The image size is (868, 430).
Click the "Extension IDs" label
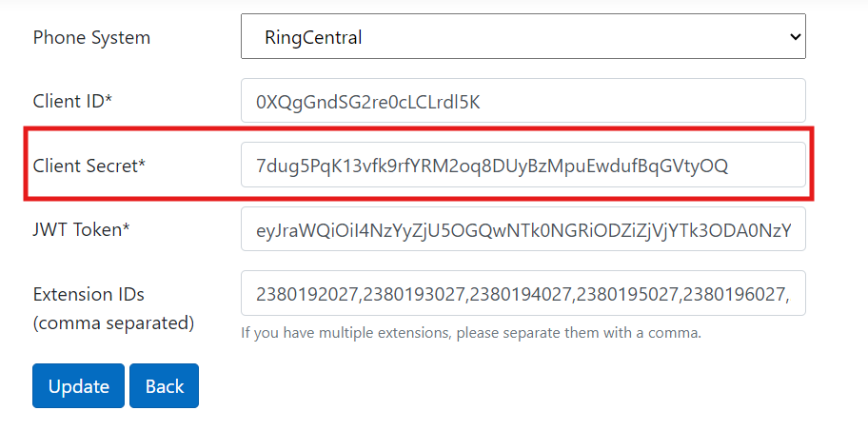[89, 294]
